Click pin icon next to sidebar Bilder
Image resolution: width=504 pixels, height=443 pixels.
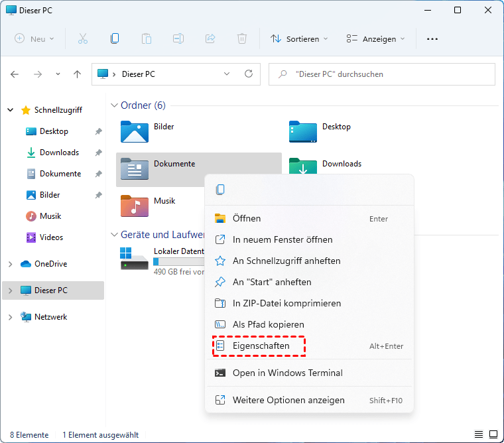pos(99,195)
